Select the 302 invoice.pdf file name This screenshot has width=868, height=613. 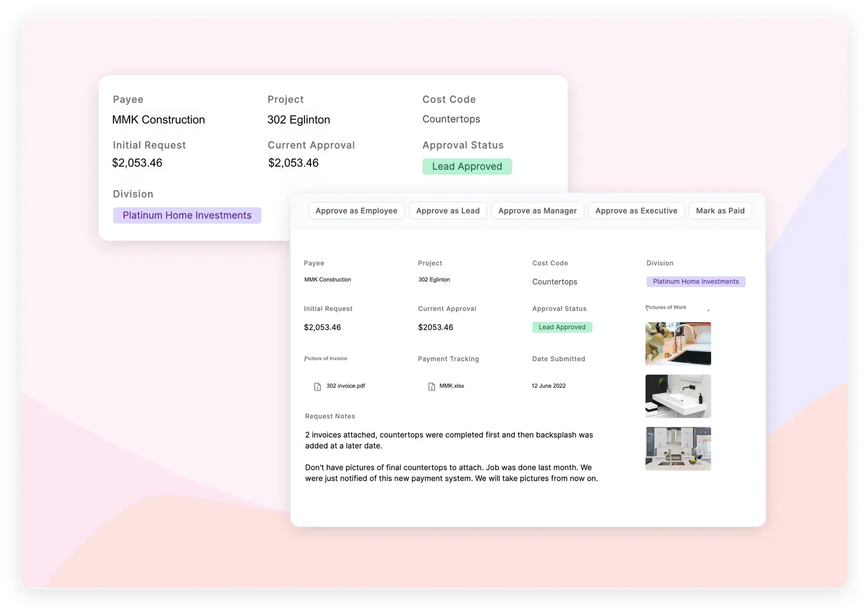coord(346,386)
